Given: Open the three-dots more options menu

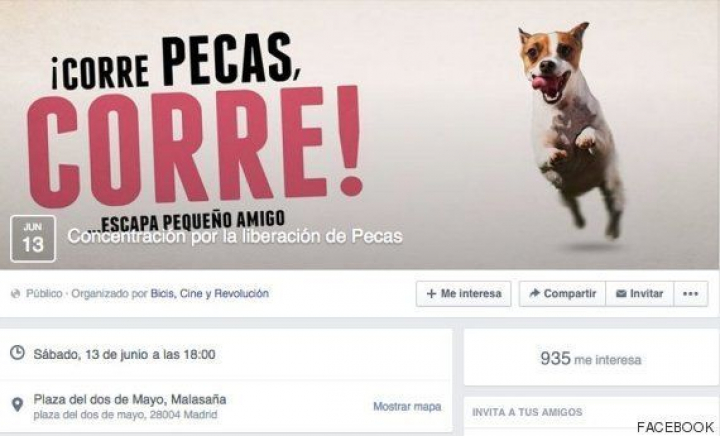Looking at the screenshot, I should pos(691,294).
